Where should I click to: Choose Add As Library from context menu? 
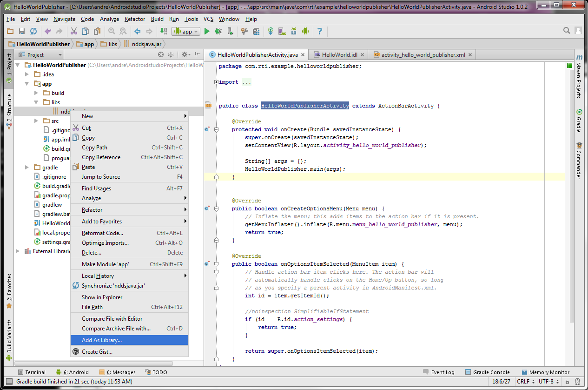click(x=129, y=340)
